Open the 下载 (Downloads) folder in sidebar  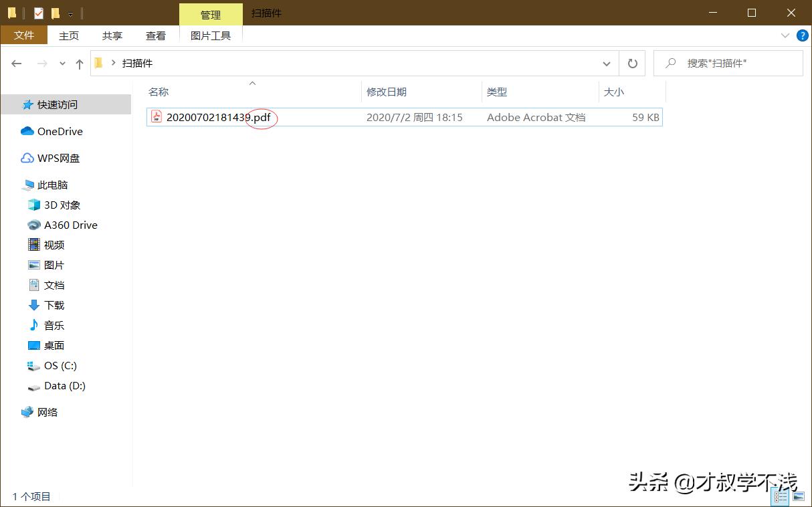54,305
